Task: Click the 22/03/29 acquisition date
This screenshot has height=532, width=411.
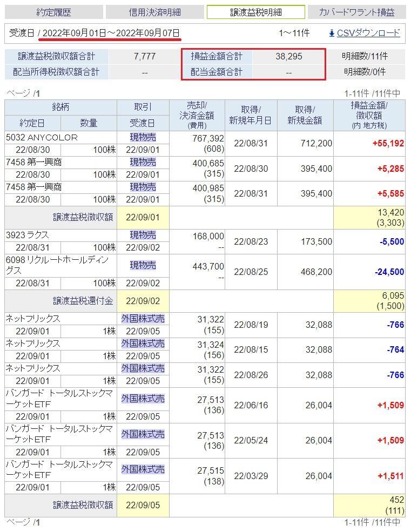Action: point(251,476)
